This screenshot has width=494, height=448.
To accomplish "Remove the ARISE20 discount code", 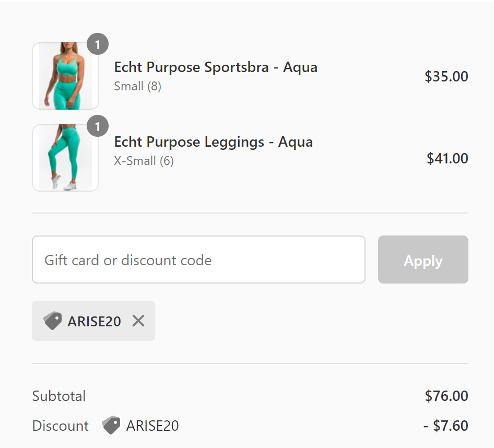I will pos(138,321).
